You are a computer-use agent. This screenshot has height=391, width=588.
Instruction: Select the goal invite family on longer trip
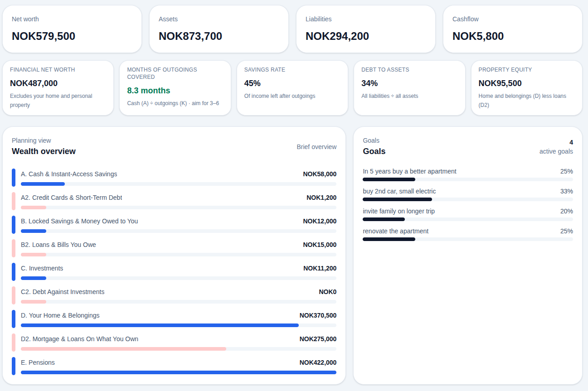[398, 211]
